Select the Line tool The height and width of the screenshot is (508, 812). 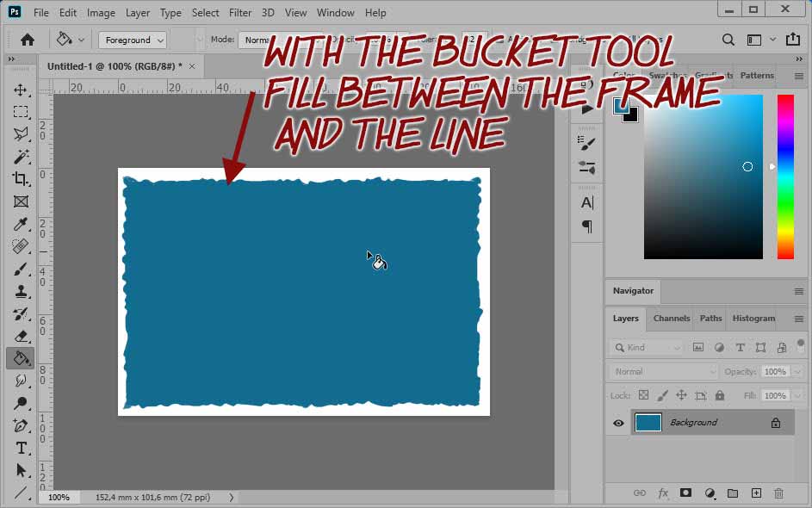point(21,493)
